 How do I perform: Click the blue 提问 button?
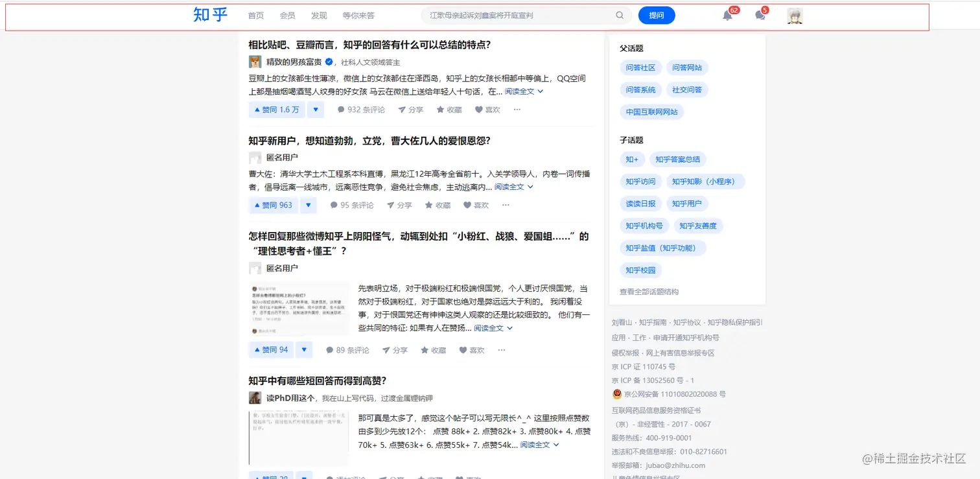point(657,16)
